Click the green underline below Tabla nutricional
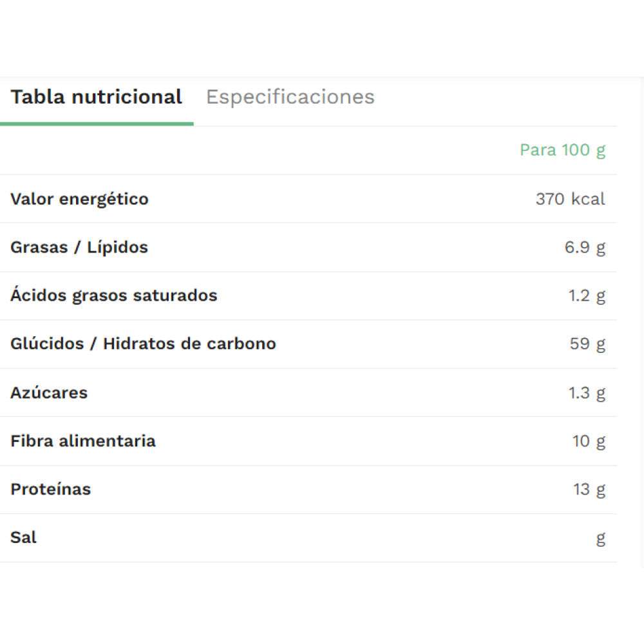This screenshot has width=644, height=644. (x=97, y=124)
